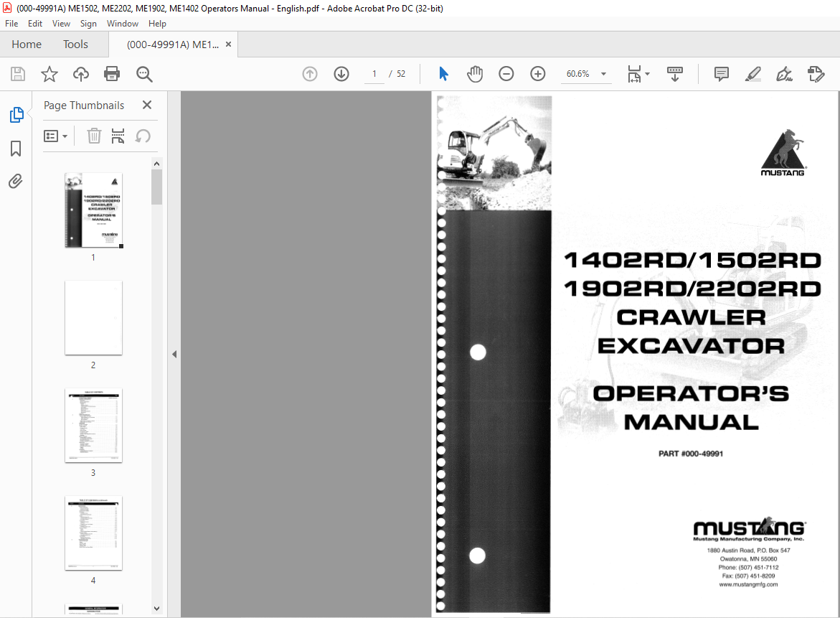Go to previous page arrow icon
This screenshot has height=618, width=840.
(x=310, y=74)
